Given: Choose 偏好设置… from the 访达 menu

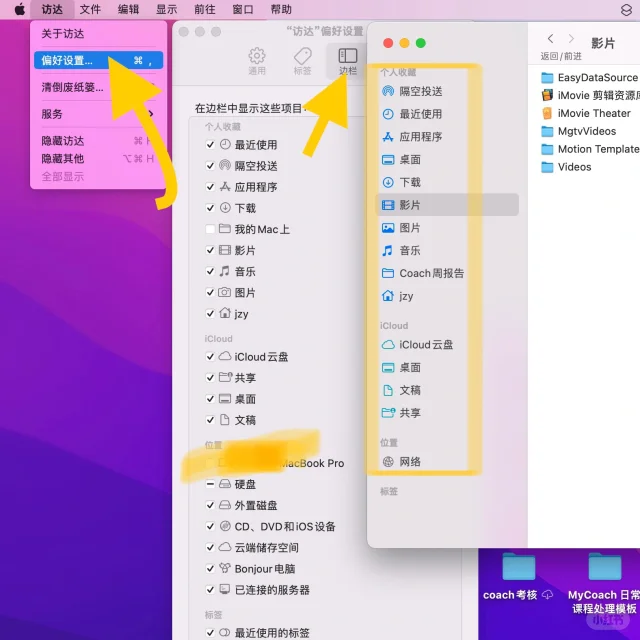Looking at the screenshot, I should [x=98, y=60].
